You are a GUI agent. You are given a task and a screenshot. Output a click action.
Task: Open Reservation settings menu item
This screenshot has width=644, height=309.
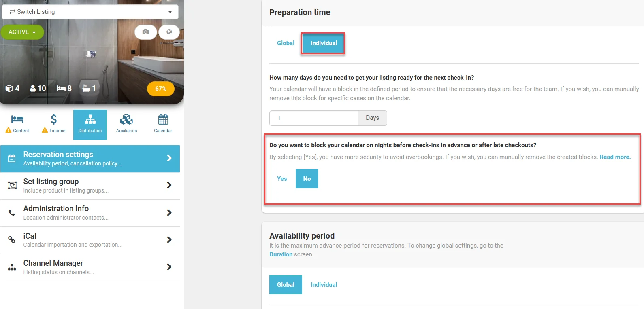[90, 159]
